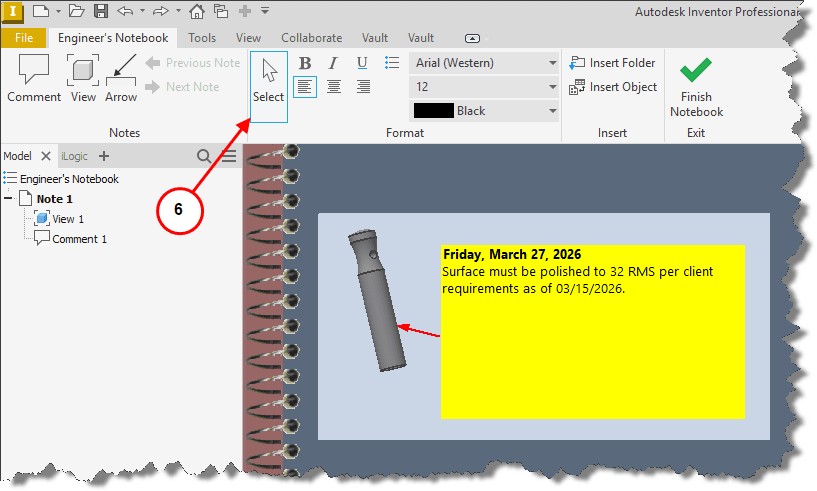Image resolution: width=817 pixels, height=491 pixels.
Task: Click Insert Object
Action: 613,87
